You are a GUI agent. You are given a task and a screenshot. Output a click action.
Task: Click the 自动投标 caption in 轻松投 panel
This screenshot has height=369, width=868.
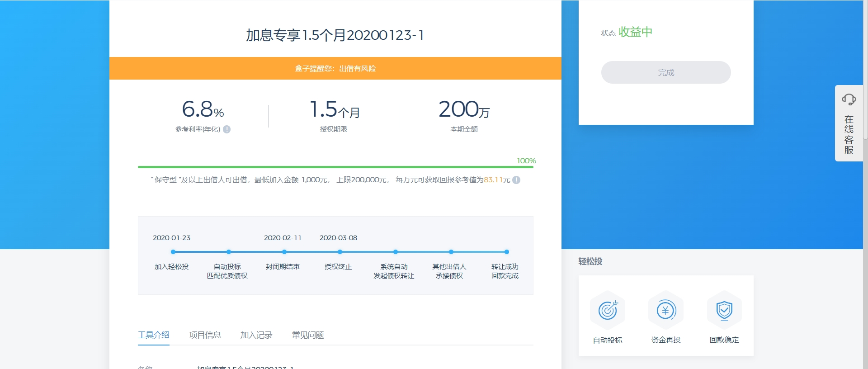(608, 340)
